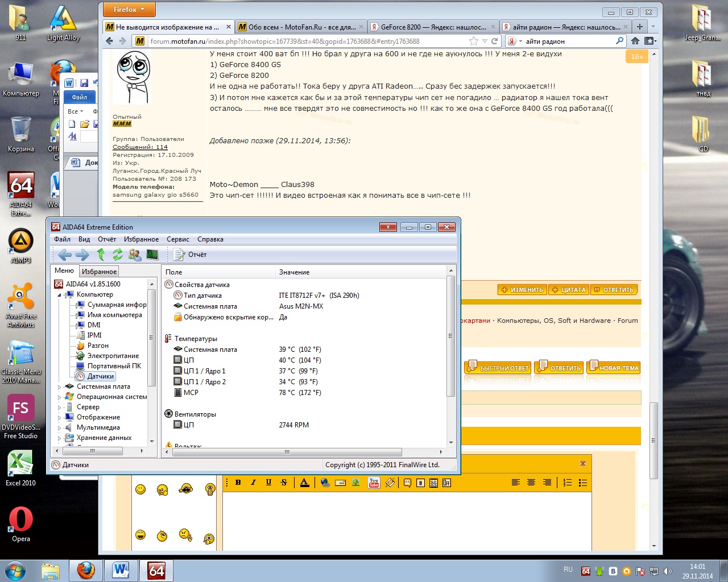Click the ИЗМЕНИТЬ button on the post

point(522,290)
